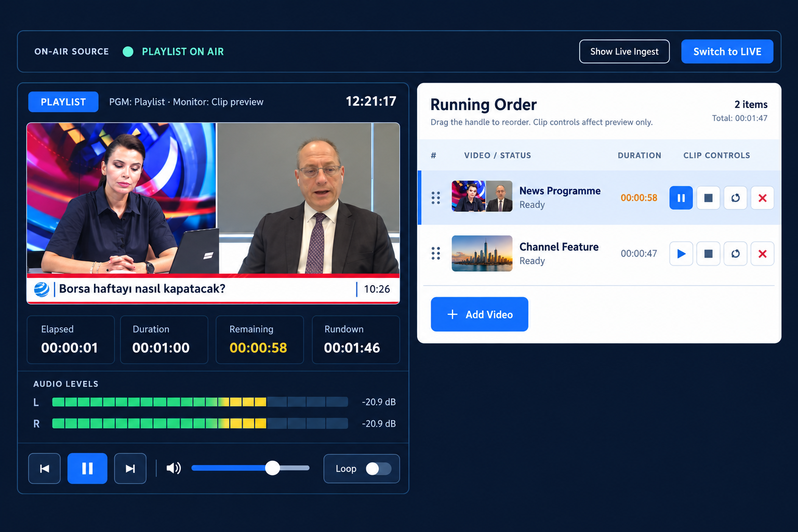
Task: Restart the News Programme clip
Action: click(735, 198)
